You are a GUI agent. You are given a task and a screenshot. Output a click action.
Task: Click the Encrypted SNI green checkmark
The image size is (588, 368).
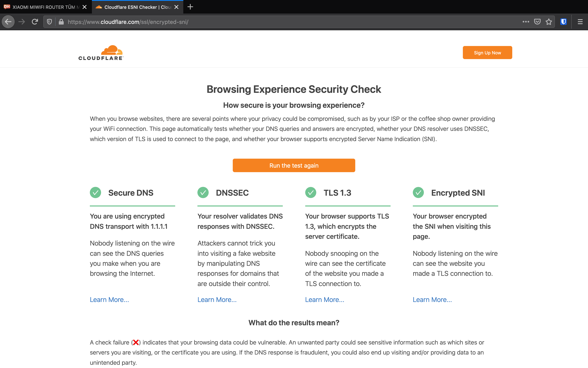418,193
